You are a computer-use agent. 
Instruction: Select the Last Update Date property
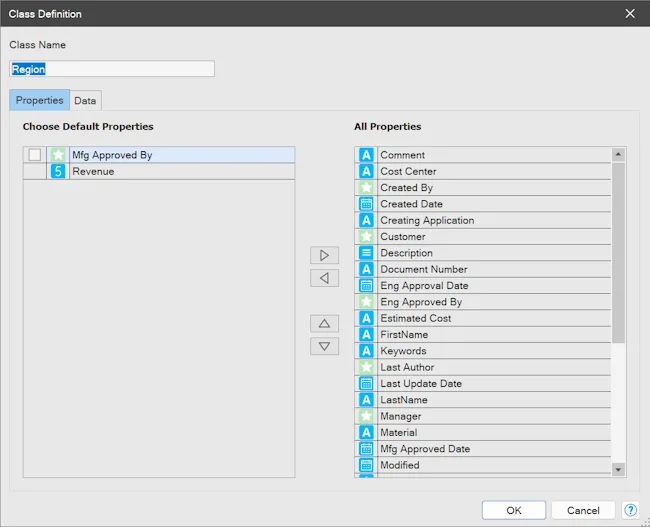pos(483,384)
